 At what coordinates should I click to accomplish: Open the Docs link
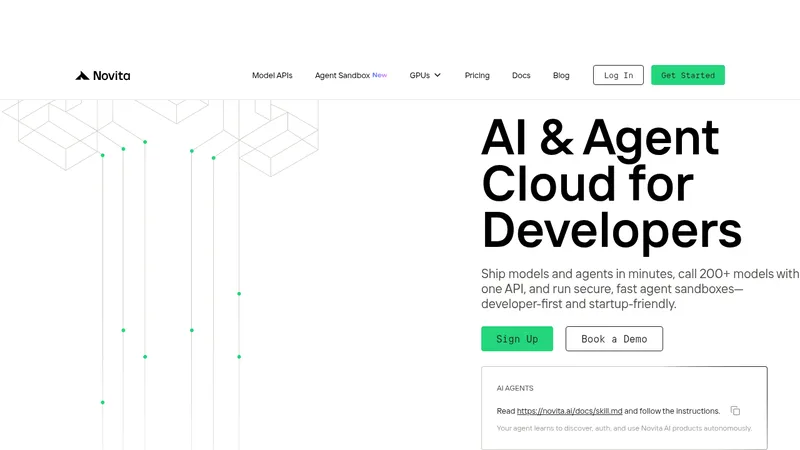coord(521,75)
